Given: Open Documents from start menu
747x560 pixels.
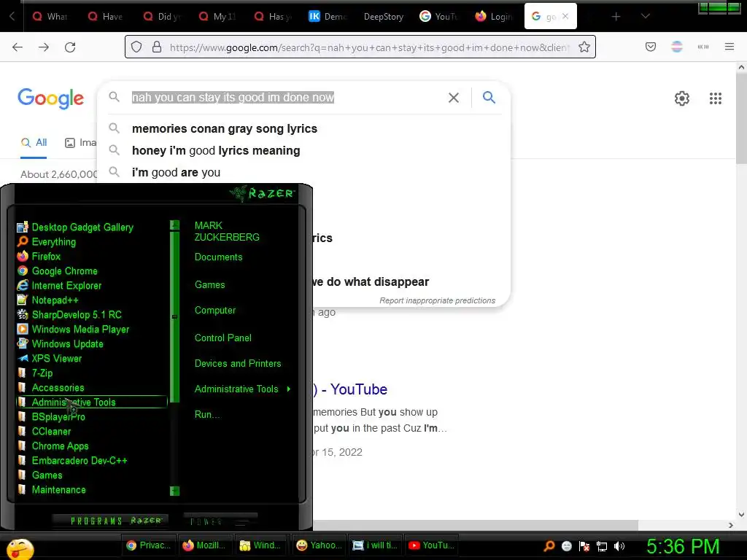Looking at the screenshot, I should (x=218, y=257).
